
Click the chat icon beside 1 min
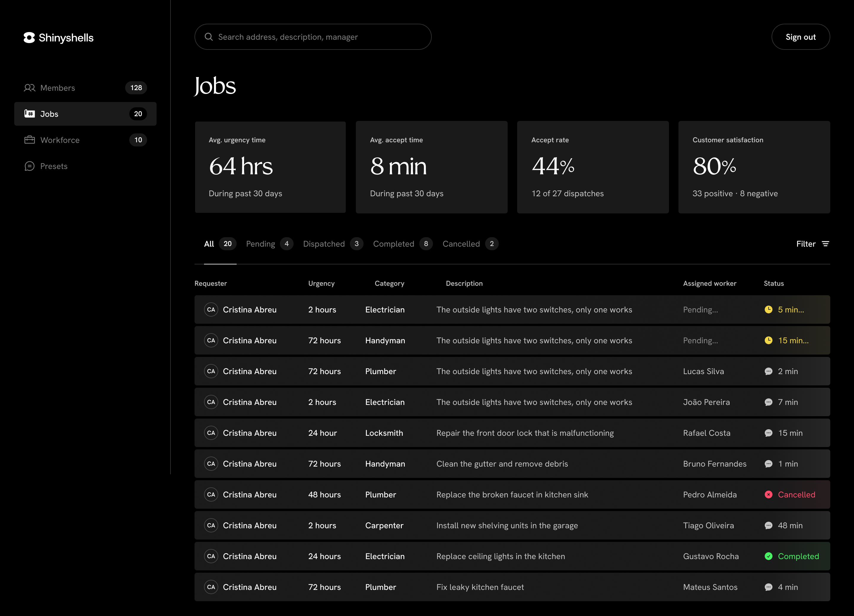769,464
